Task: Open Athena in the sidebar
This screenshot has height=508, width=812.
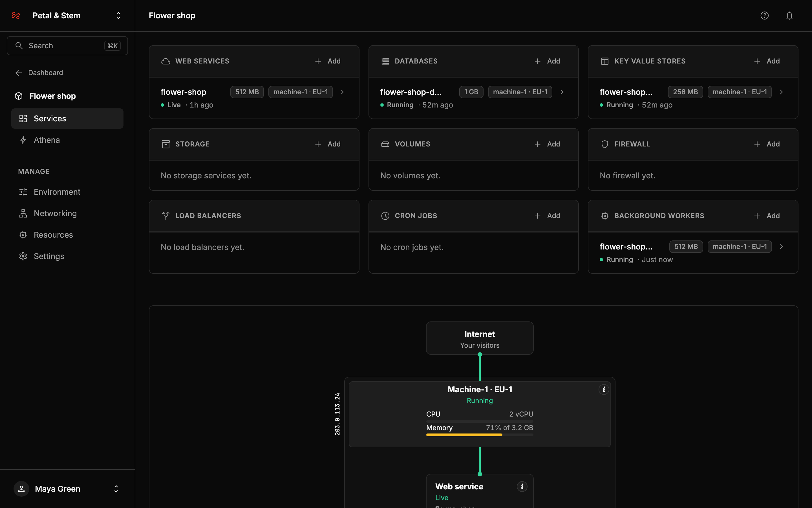Action: (67, 140)
